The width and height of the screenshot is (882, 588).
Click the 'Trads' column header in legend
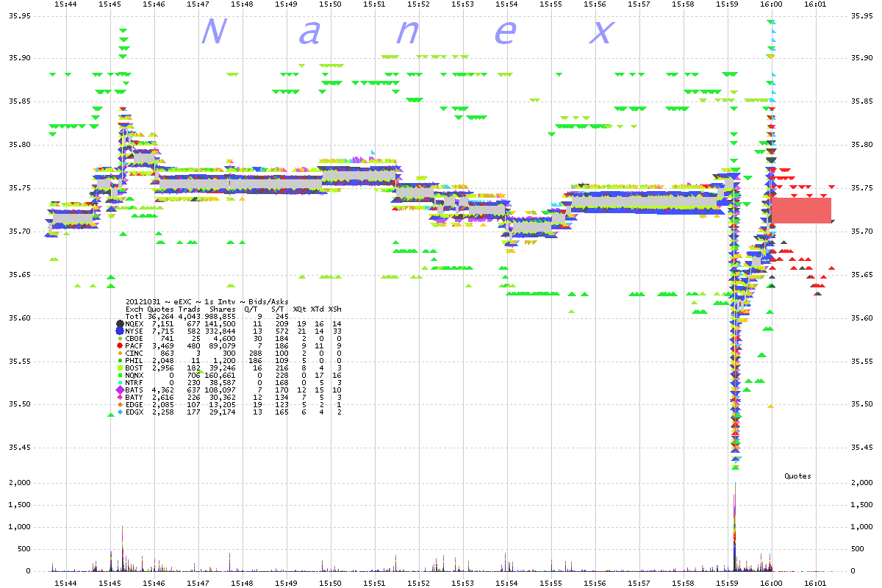[189, 309]
